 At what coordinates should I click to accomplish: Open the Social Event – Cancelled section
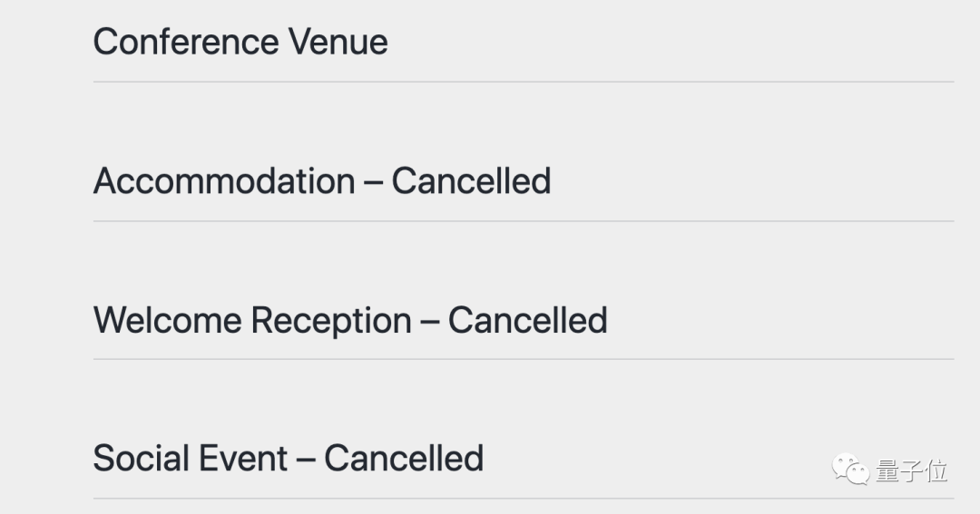288,459
